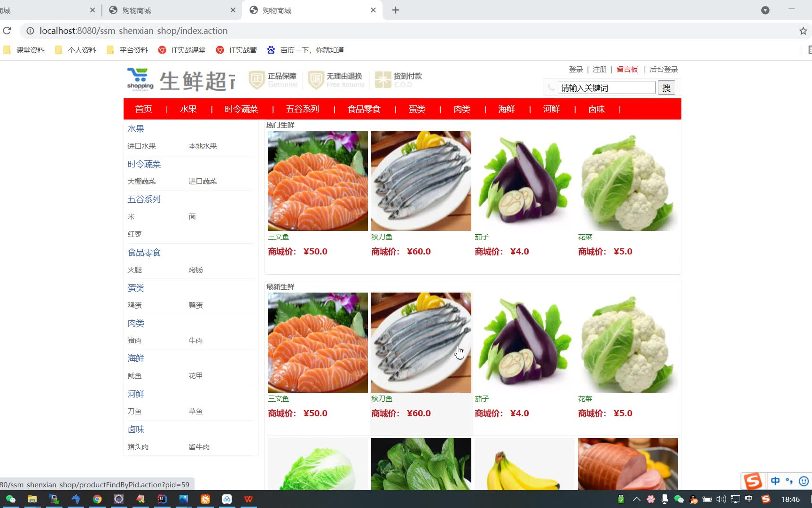Click the 登录 link
812x508 pixels.
coord(576,69)
